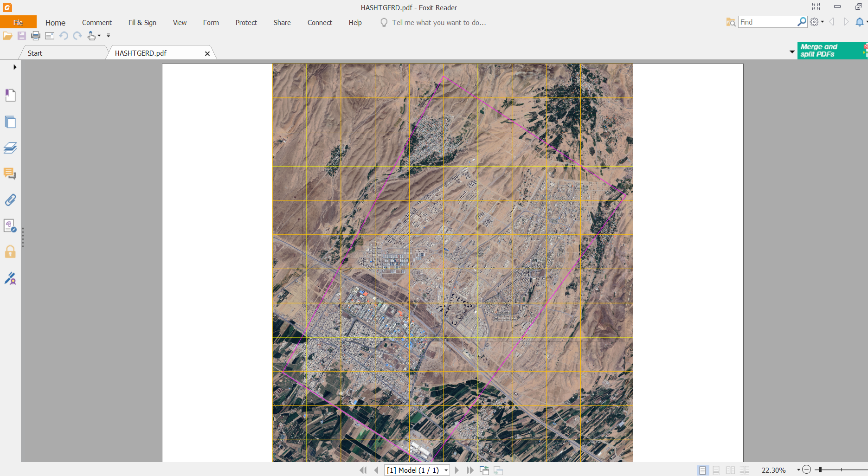
Task: Open the Comment ribbon tab
Action: (96, 23)
